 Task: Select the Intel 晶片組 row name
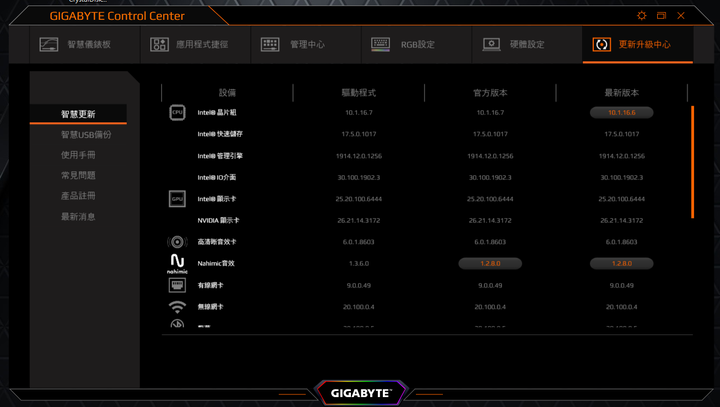[x=217, y=113]
